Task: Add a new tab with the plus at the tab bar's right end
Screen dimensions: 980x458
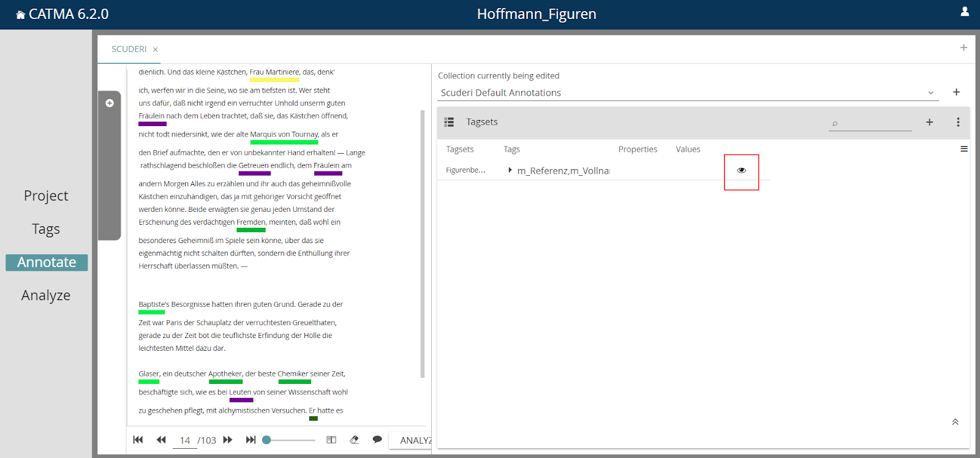Action: 963,48
